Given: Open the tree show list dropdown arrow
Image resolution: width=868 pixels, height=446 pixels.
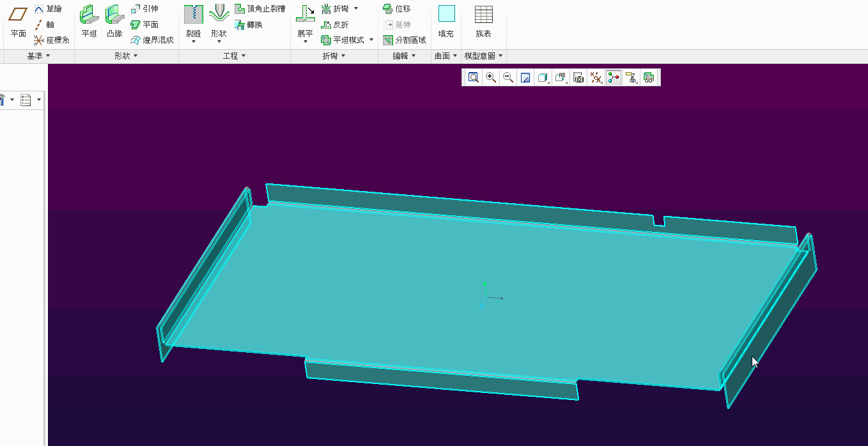Looking at the screenshot, I should (x=39, y=100).
